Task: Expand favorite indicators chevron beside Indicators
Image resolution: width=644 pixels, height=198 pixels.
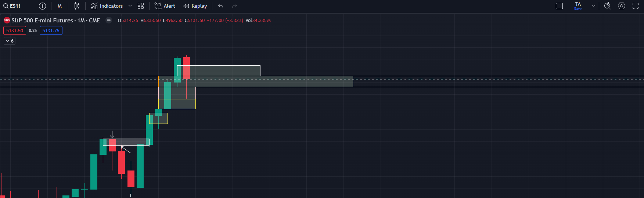Action: (x=130, y=6)
